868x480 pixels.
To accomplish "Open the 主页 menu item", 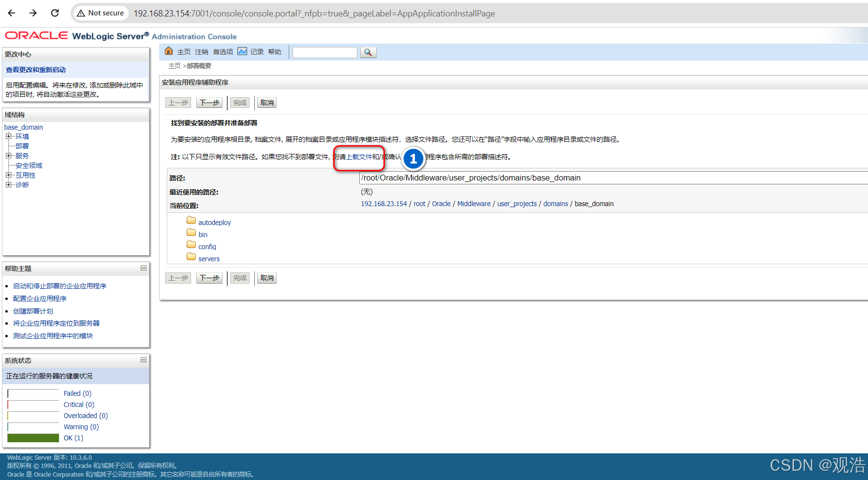I will 184,52.
